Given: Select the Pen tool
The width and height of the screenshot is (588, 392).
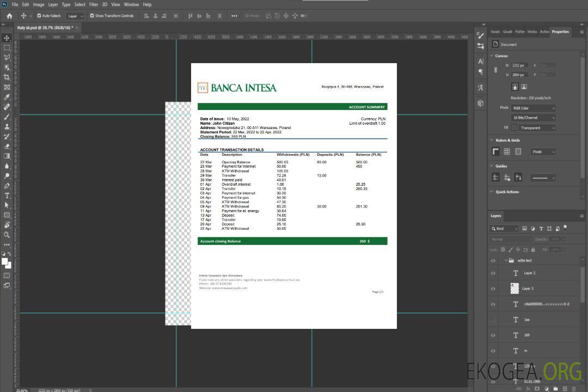Looking at the screenshot, I should pyautogui.click(x=7, y=186).
